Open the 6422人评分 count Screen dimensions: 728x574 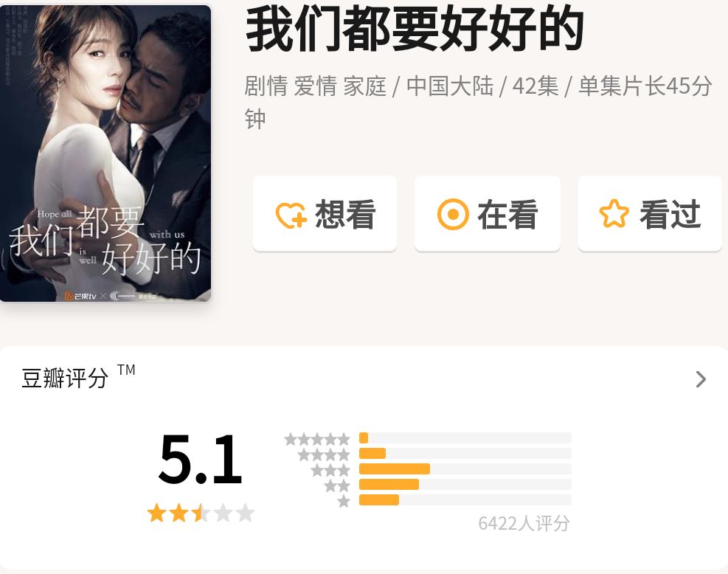pos(524,523)
